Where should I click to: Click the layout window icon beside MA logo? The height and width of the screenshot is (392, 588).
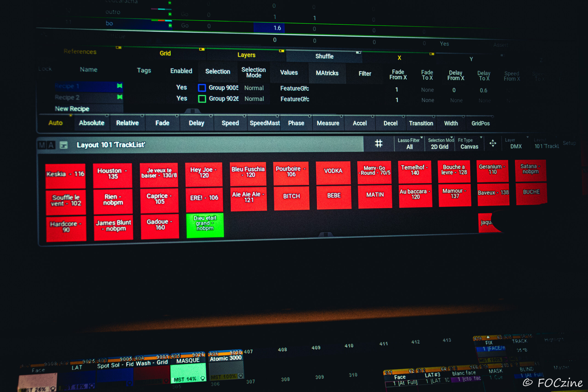tap(64, 145)
